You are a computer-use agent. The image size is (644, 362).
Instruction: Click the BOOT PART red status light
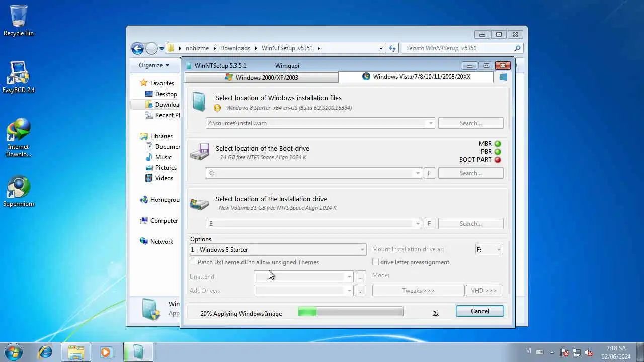[498, 160]
